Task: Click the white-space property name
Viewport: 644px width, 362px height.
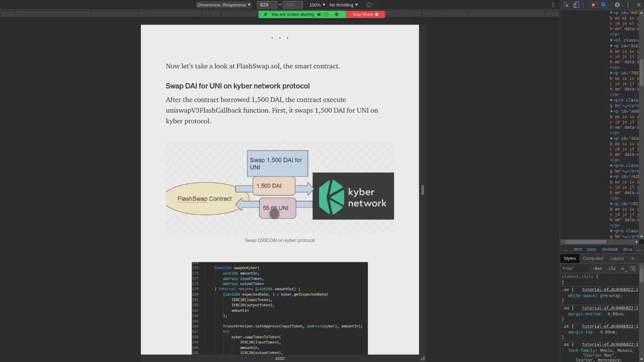Action: pyautogui.click(x=582, y=296)
